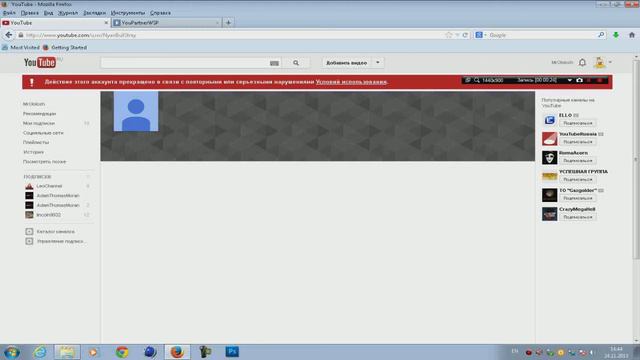Image resolution: width=640 pixels, height=360 pixels.
Task: Go to the browser home page icon
Action: pos(632,35)
